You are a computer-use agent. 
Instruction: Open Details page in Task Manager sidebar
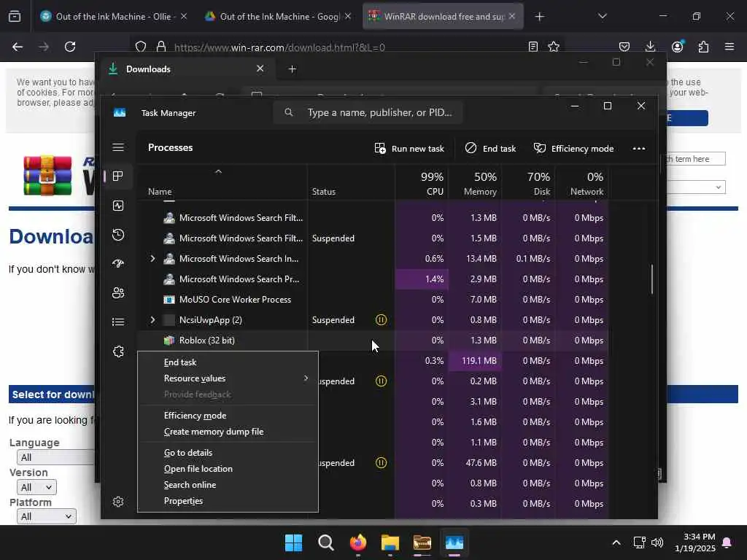118,322
